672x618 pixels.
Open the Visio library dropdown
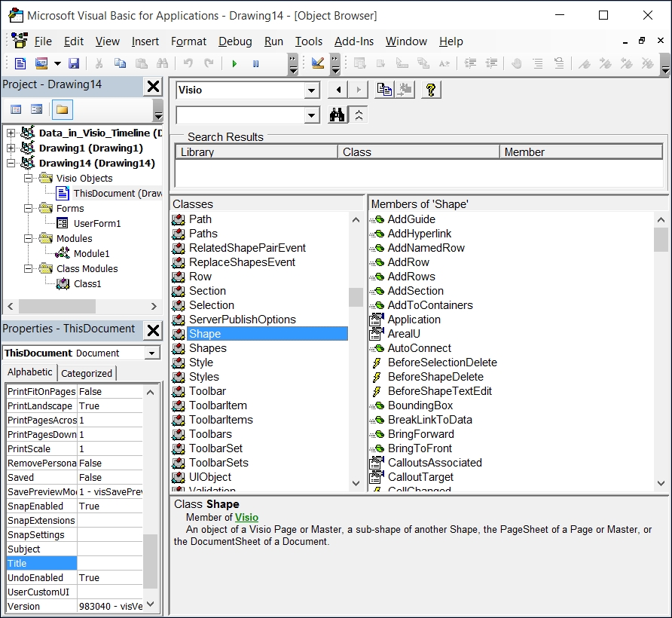click(312, 90)
